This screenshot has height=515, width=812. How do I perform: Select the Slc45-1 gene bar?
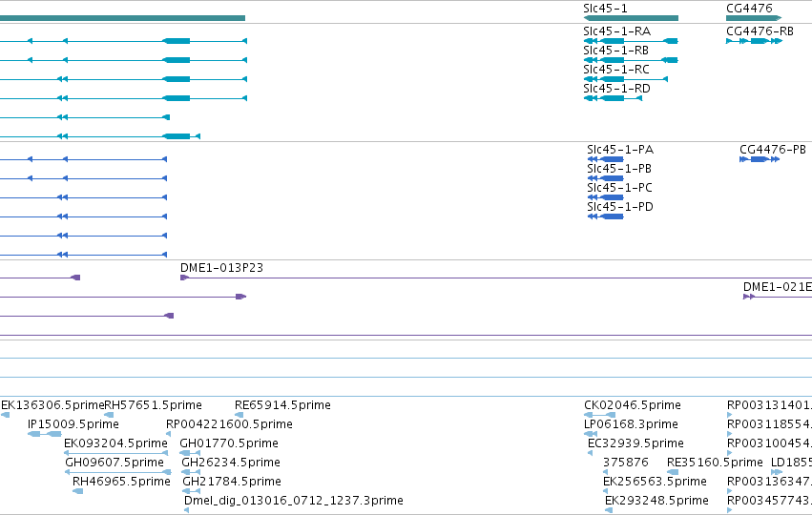(631, 18)
